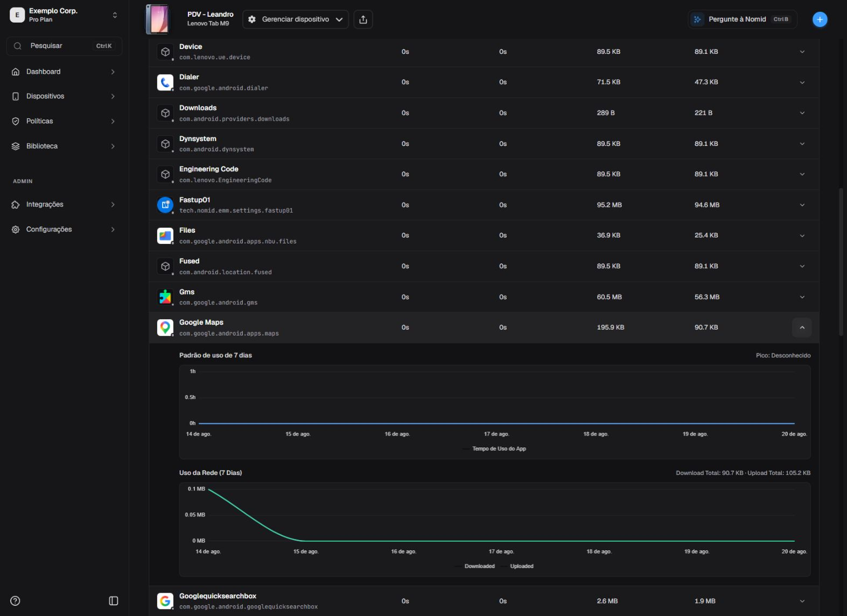Click the share/export icon button
847x616 pixels.
(363, 19)
